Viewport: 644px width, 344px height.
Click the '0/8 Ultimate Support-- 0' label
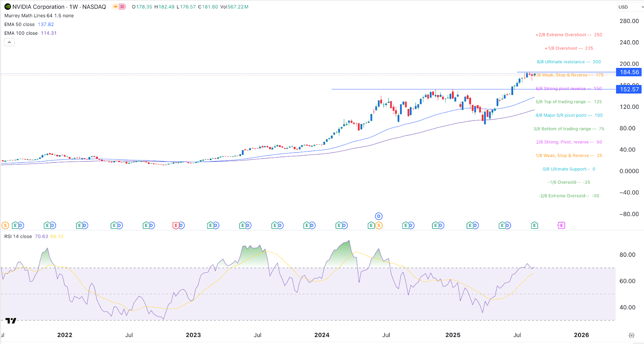click(569, 169)
